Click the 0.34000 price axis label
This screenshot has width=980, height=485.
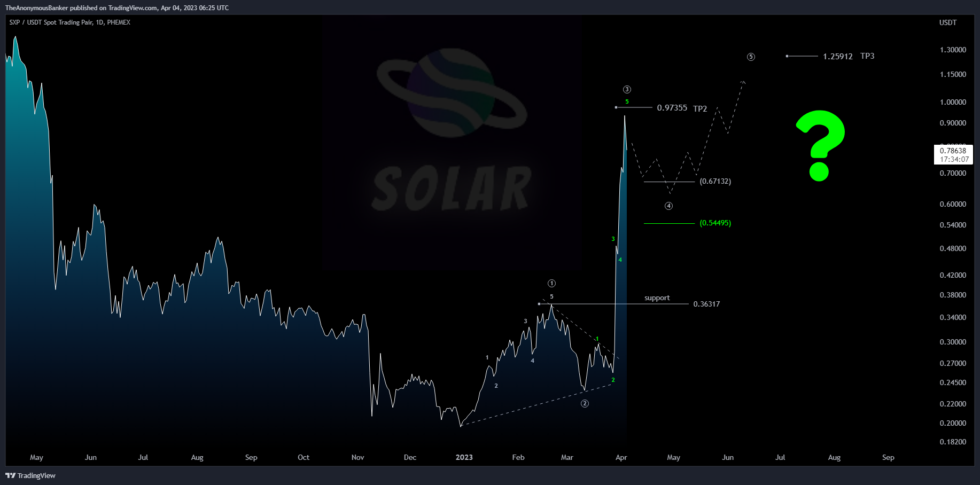(953, 317)
